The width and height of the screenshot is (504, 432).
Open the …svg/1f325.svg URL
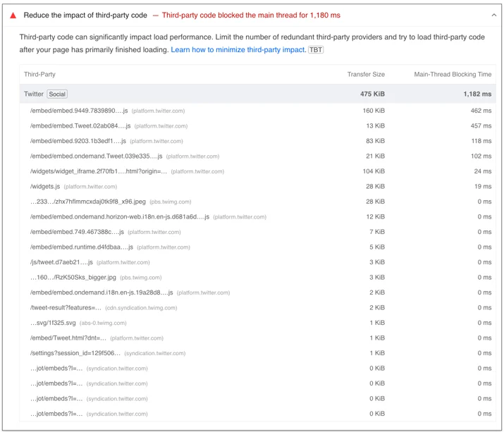(x=53, y=323)
